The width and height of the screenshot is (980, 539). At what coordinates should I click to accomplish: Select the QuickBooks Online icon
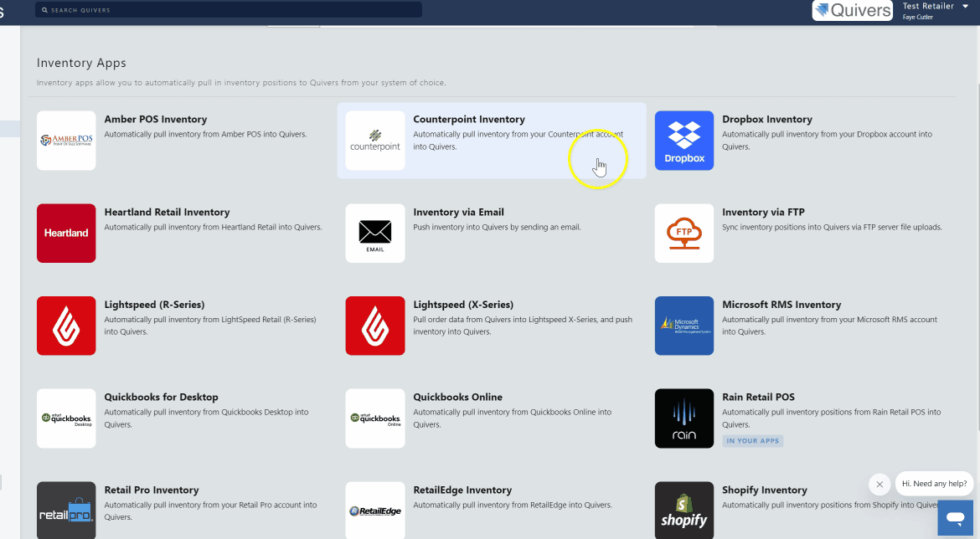375,418
